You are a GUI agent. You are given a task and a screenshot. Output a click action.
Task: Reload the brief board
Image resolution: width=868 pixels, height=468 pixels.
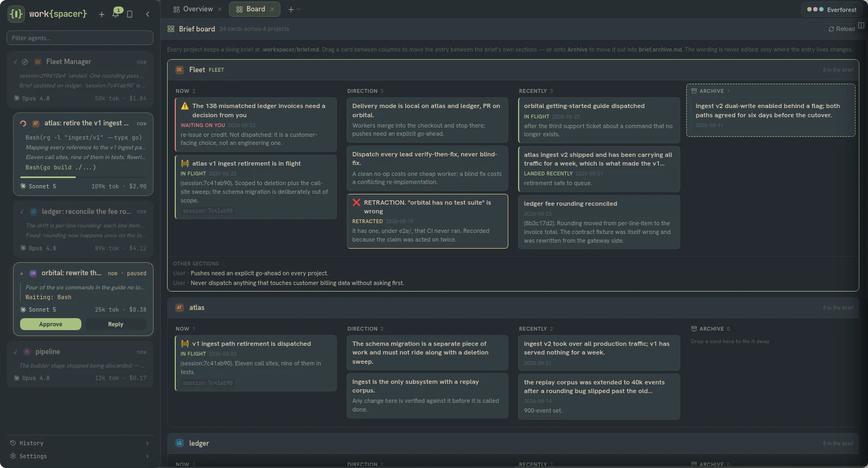point(841,29)
